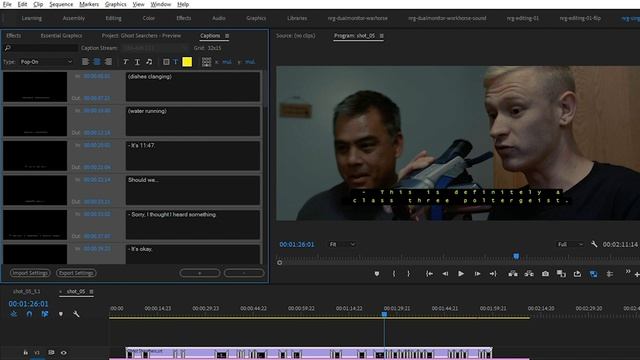Image resolution: width=640 pixels, height=360 pixels.
Task: Click the Export media share icon
Action: pyautogui.click(x=577, y=274)
